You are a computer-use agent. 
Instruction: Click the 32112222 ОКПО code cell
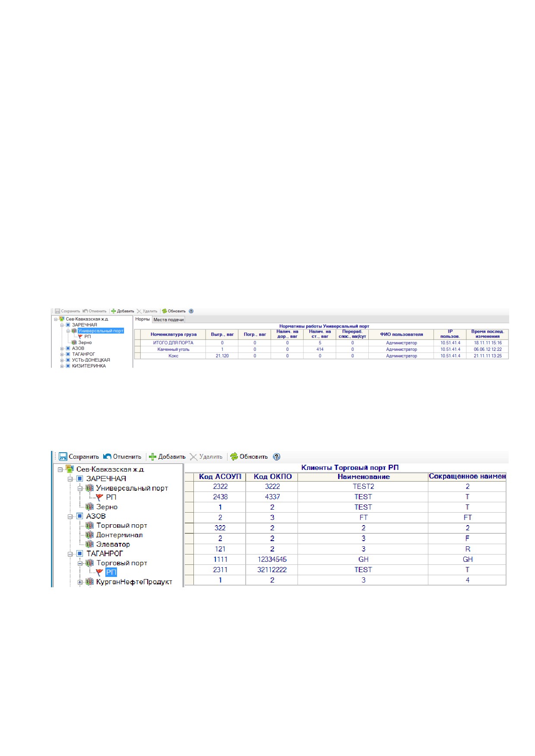[x=272, y=570]
